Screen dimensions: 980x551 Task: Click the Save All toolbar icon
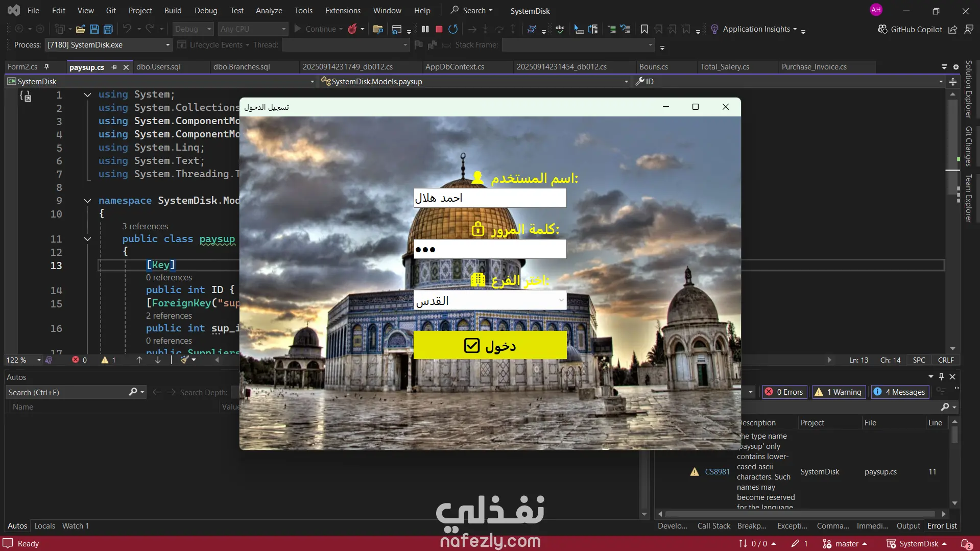(108, 29)
